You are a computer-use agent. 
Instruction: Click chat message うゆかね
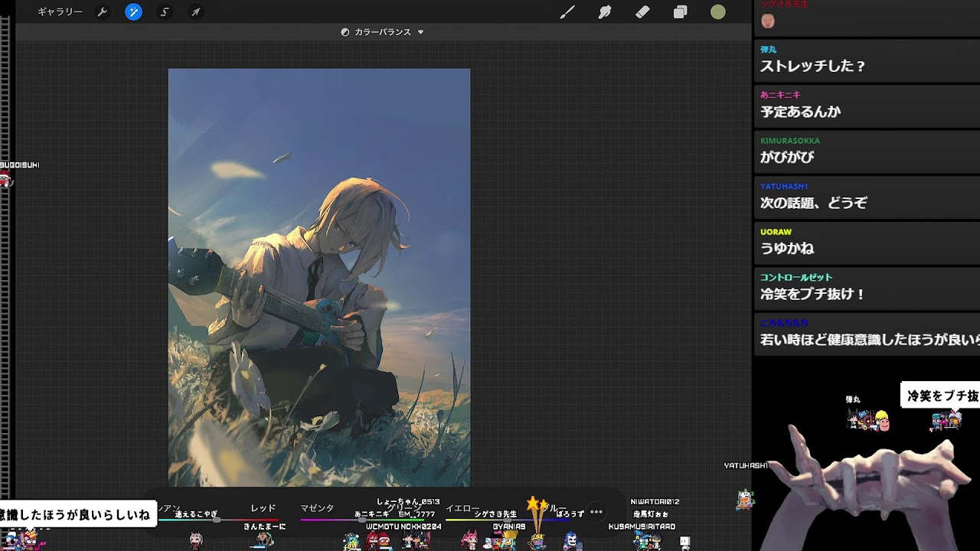787,249
